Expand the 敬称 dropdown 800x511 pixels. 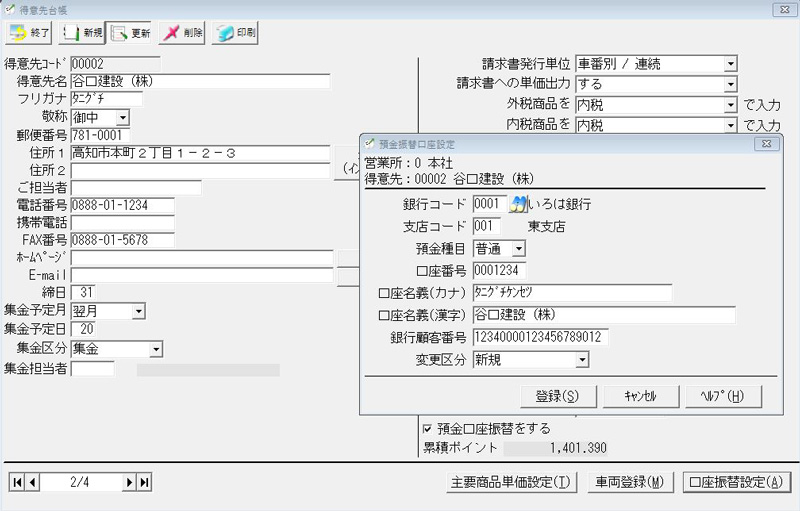click(123, 118)
